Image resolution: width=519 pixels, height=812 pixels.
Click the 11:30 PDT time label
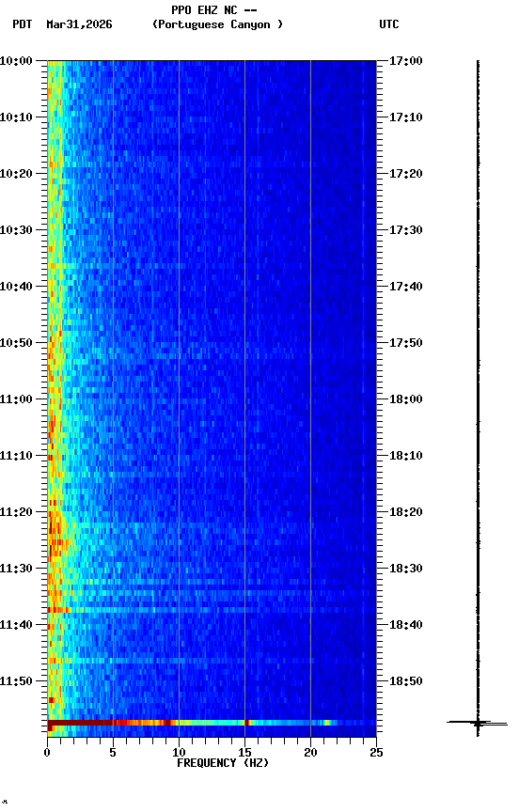tap(16, 570)
